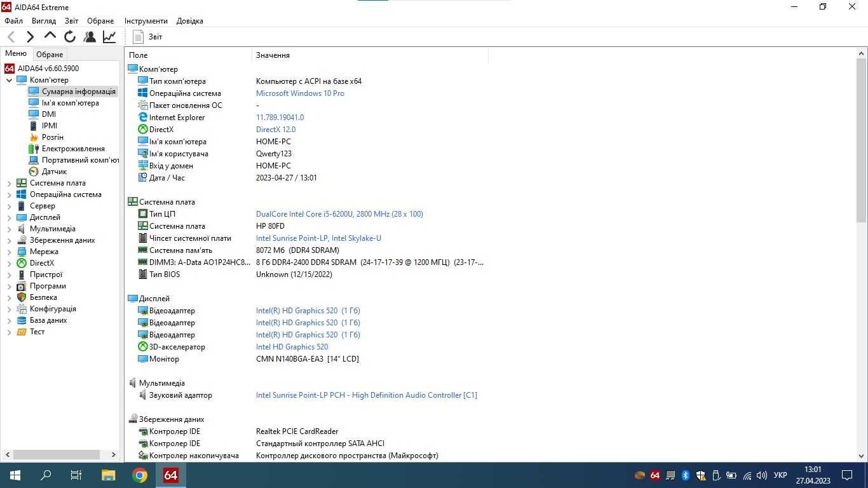Open the Bluetooth tray icon
This screenshot has width=868, height=488.
(x=686, y=475)
